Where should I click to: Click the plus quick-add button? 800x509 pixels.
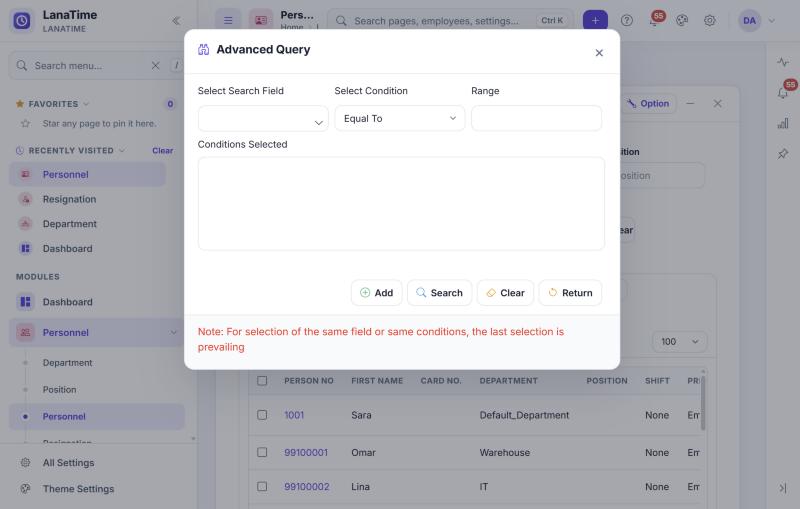pyautogui.click(x=595, y=20)
